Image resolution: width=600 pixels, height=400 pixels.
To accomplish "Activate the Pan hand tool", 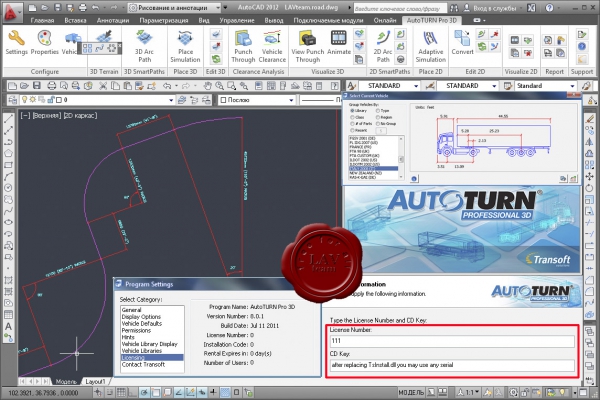I will [x=207, y=86].
